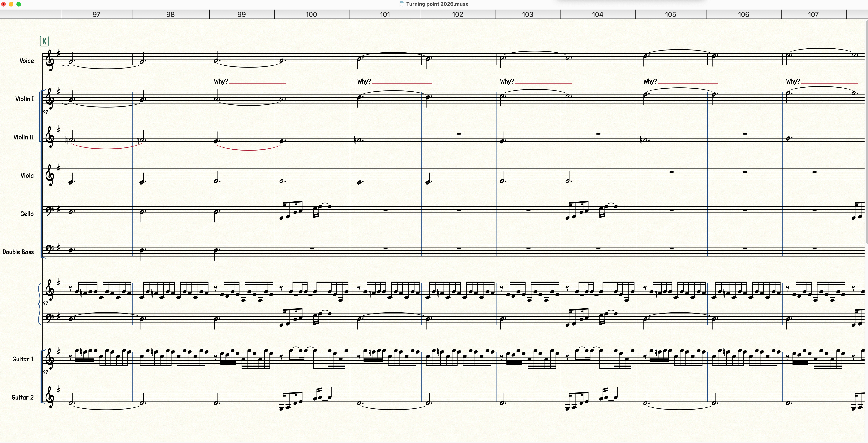Click measure 97 marker in the ruler
The image size is (868, 443).
[96, 14]
